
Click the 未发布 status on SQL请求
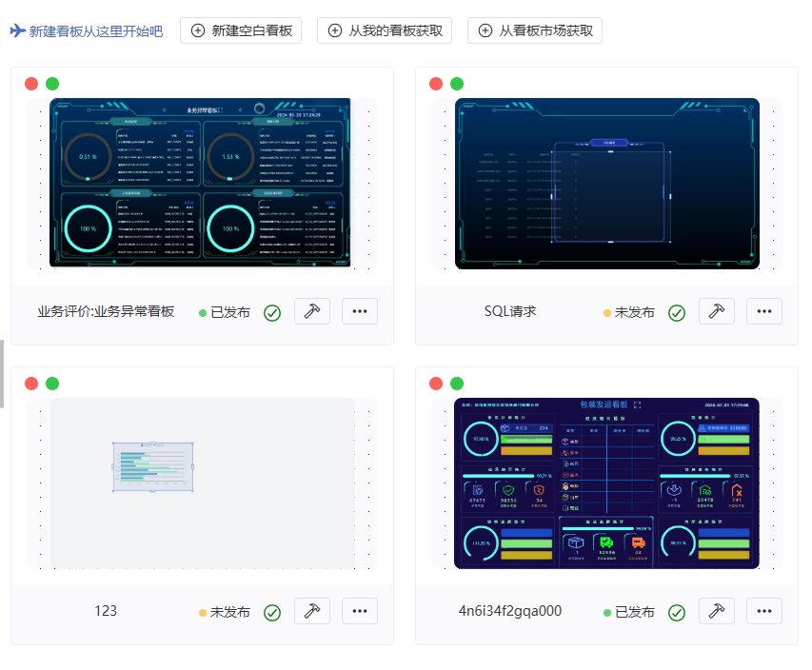click(x=629, y=312)
